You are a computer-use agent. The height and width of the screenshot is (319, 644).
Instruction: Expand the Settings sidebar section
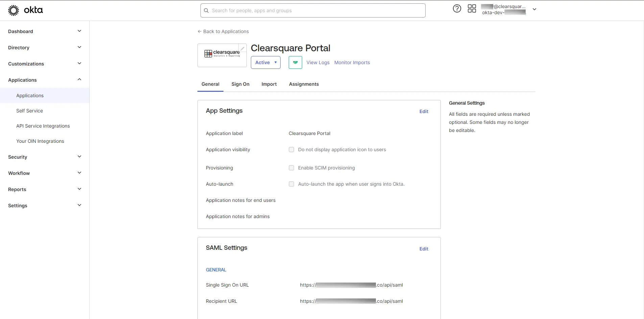(45, 206)
